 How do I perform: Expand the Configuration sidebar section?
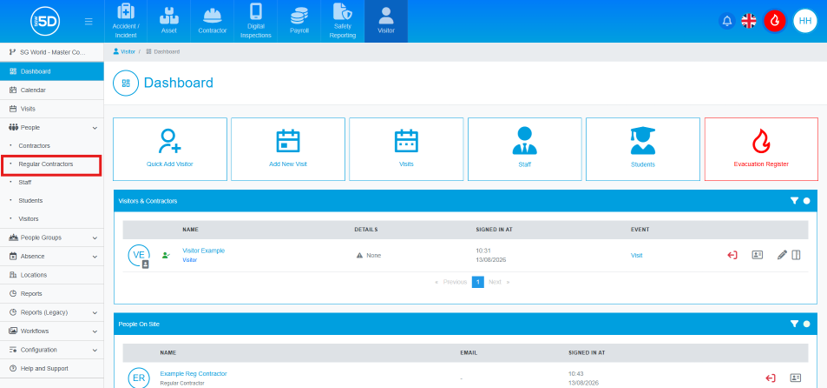click(x=52, y=350)
